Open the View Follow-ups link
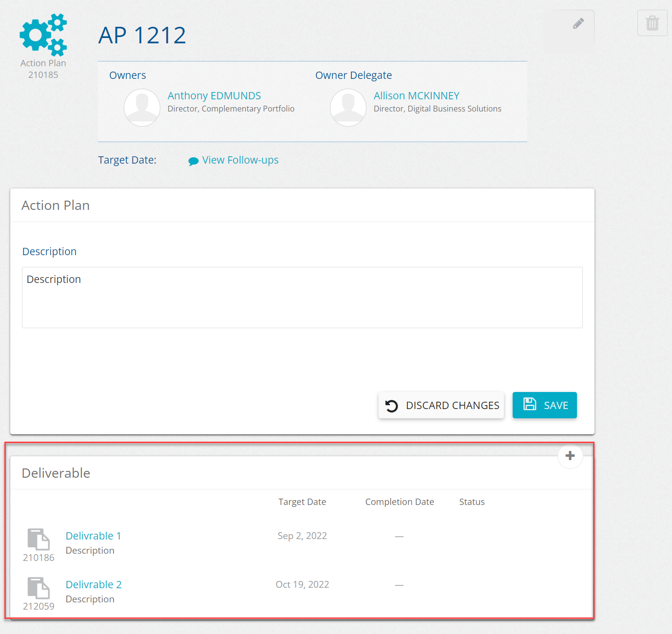672x634 pixels. tap(240, 160)
